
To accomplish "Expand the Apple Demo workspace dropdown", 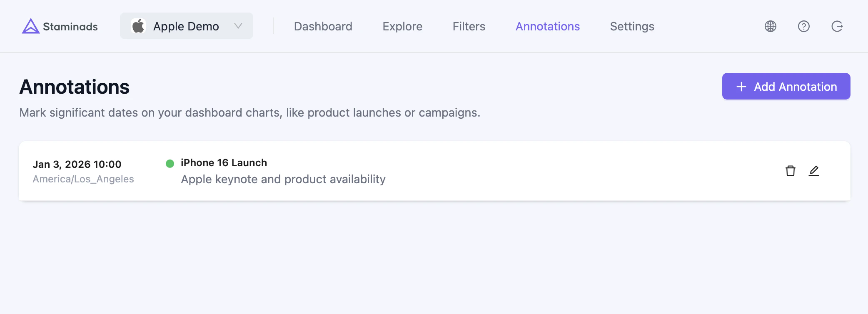I will pos(187,26).
